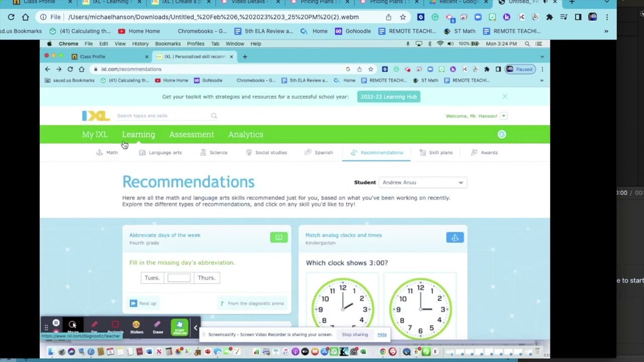This screenshot has height=362, width=644.
Task: Bookmark IXL page with inner star icon
Action: point(370,69)
